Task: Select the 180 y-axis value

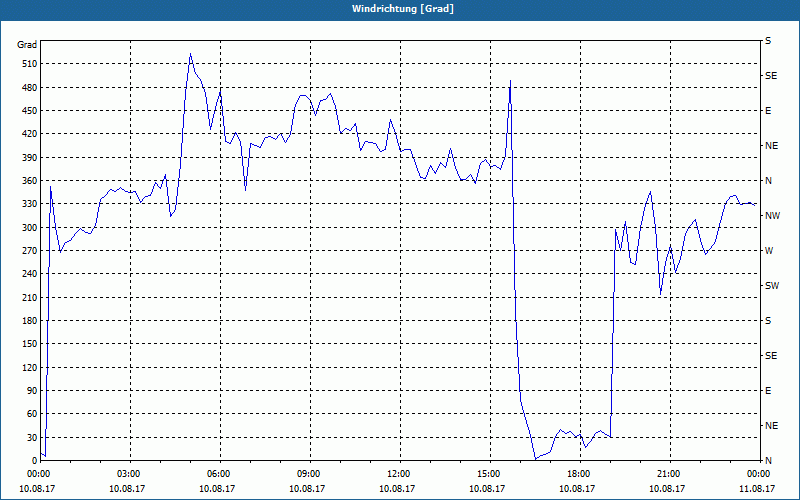Action: coord(30,321)
